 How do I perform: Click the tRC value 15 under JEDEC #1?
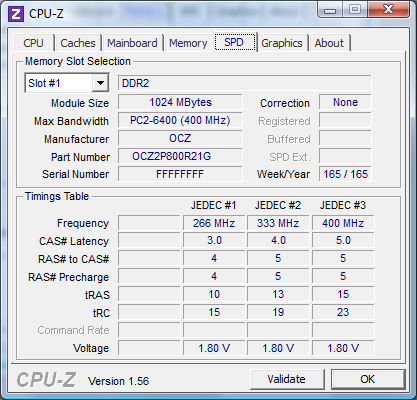click(214, 312)
